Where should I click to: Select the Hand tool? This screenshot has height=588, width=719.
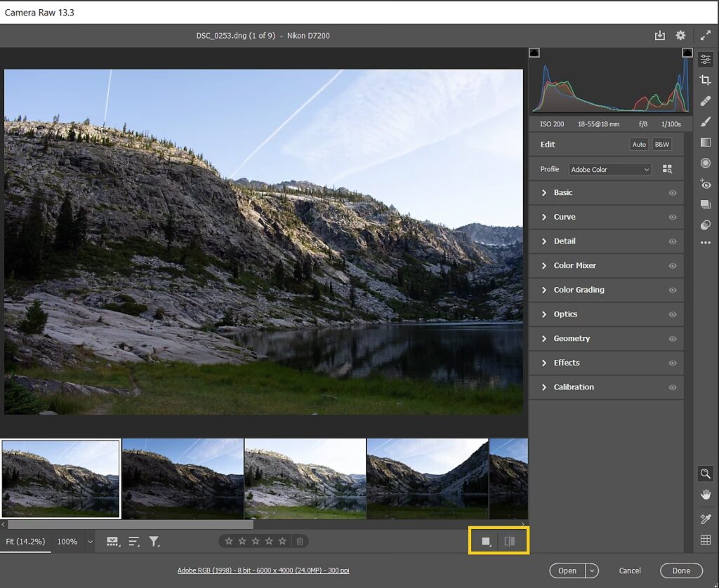(706, 495)
